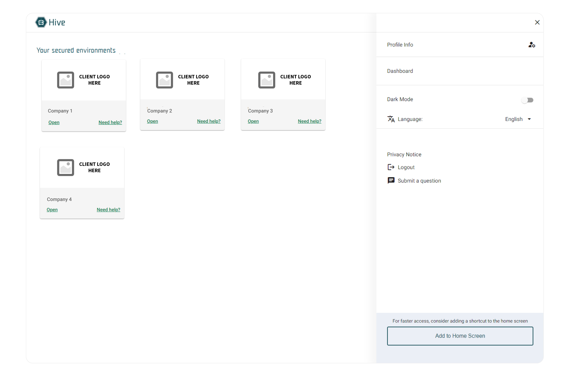Open the Company 2 environment
This screenshot has height=392, width=569.
152,121
